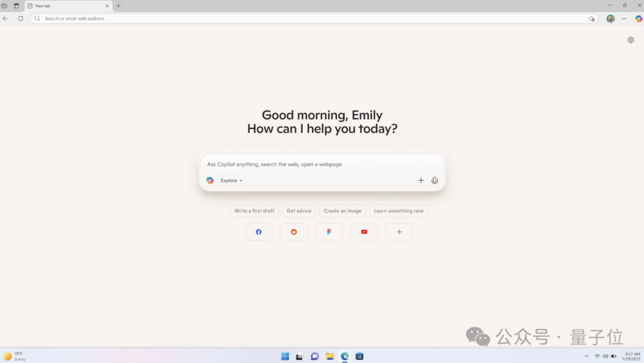Click the Search or enter web address bar
Screen dimensions: 644x363
tap(314, 19)
